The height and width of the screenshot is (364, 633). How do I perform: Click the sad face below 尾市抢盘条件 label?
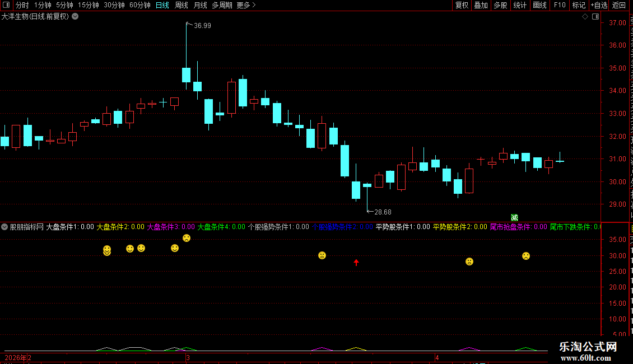[525, 256]
